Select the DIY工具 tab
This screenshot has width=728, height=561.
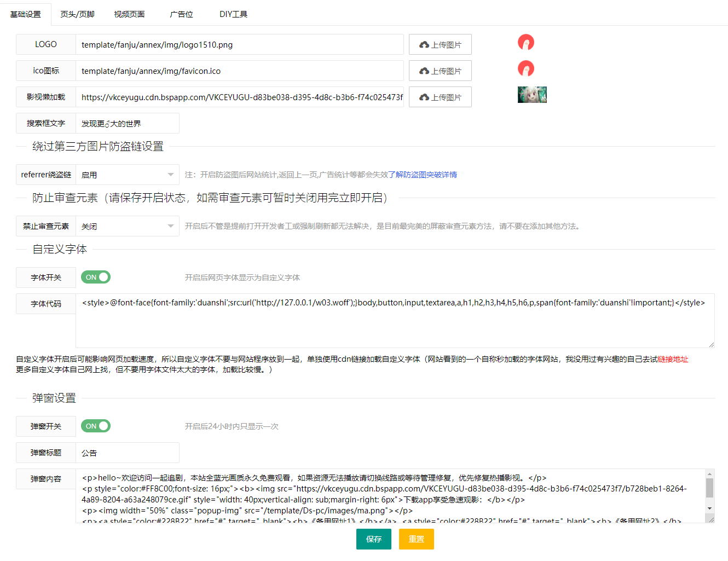click(x=233, y=14)
